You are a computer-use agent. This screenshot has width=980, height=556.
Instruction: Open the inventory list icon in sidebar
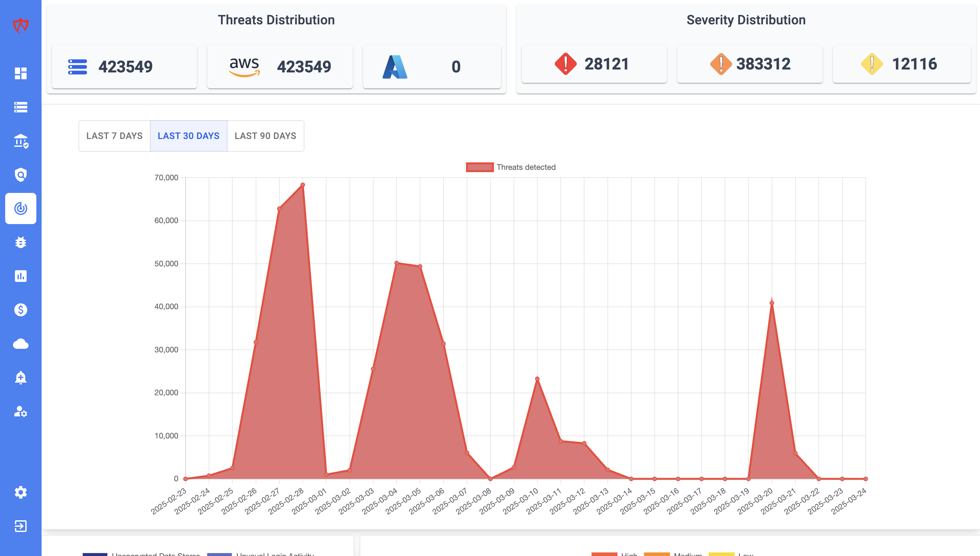tap(20, 107)
